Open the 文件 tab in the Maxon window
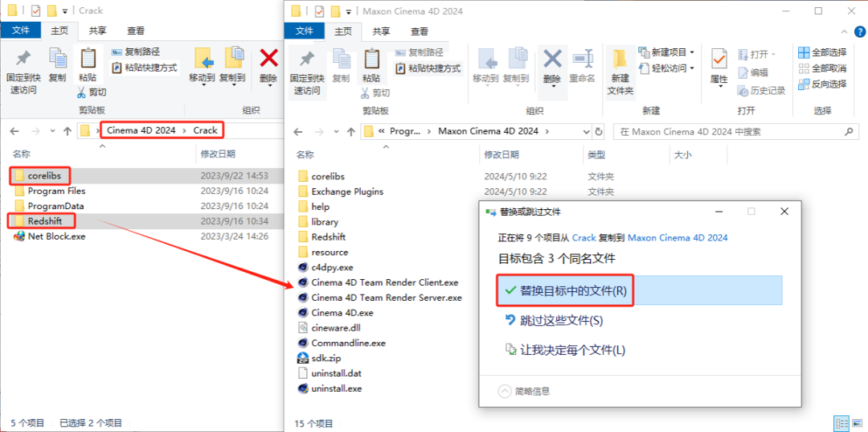 coord(305,31)
